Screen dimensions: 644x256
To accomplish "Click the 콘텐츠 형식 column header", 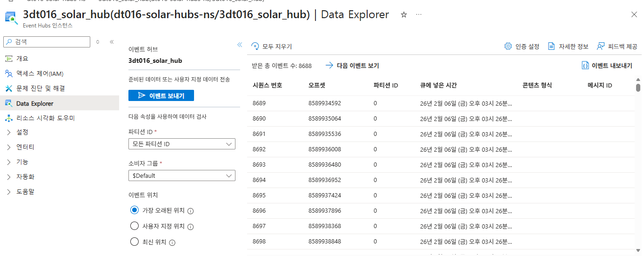I will (x=537, y=85).
